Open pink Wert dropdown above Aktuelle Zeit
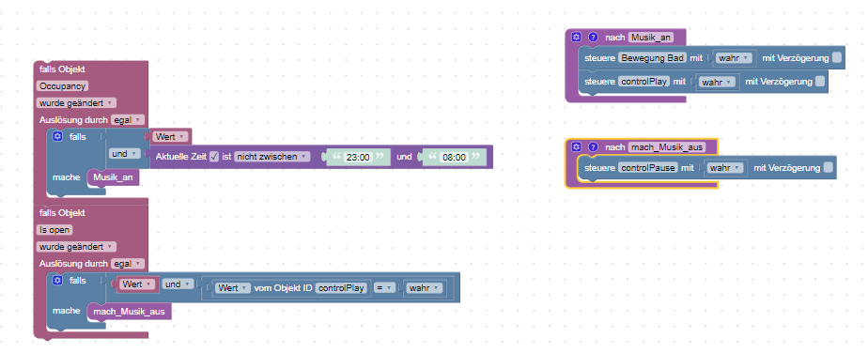This screenshot has width=868, height=353. (x=171, y=136)
